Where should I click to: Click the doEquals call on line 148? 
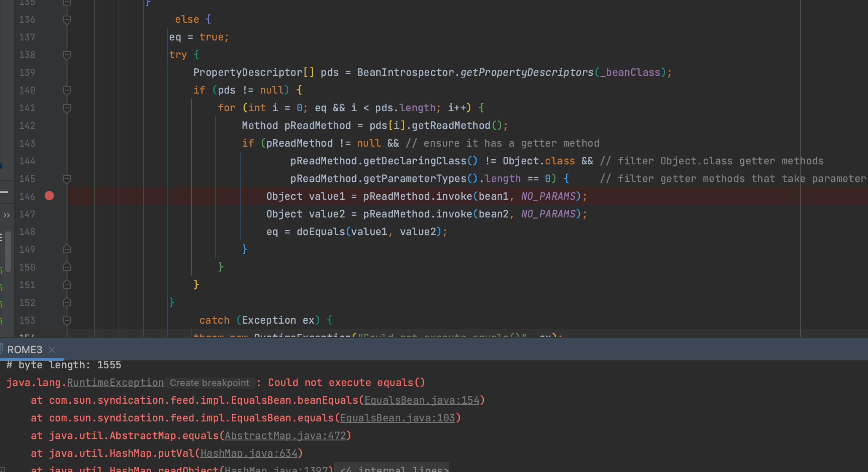(321, 232)
